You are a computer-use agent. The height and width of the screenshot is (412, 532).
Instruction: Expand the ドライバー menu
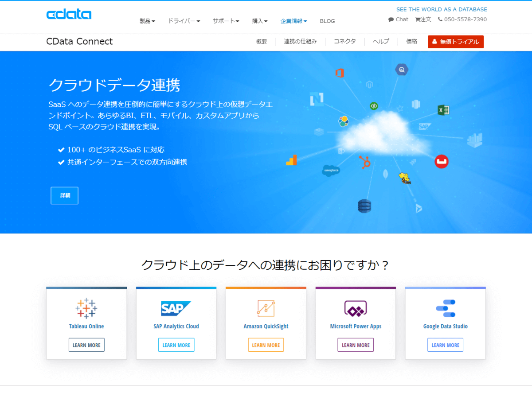coord(184,21)
